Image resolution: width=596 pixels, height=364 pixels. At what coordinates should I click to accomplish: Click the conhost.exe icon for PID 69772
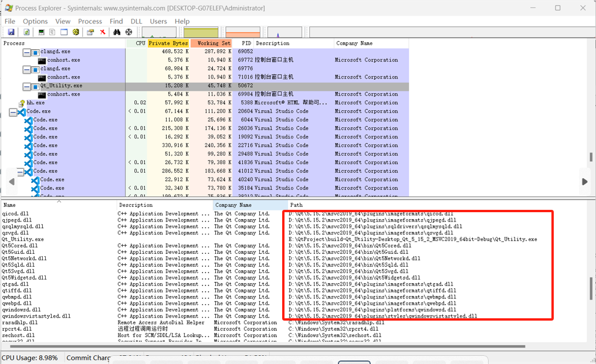point(42,60)
